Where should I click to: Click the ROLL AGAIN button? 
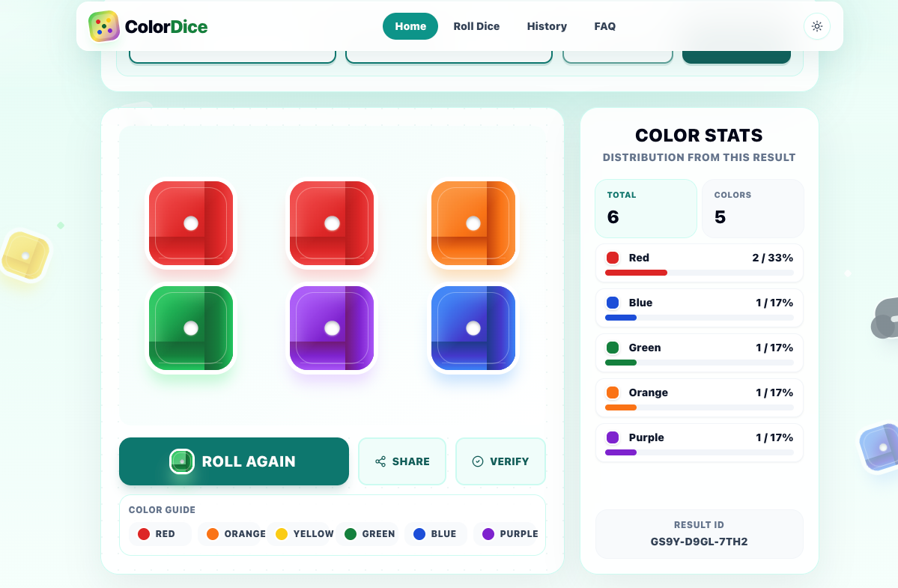pos(234,461)
